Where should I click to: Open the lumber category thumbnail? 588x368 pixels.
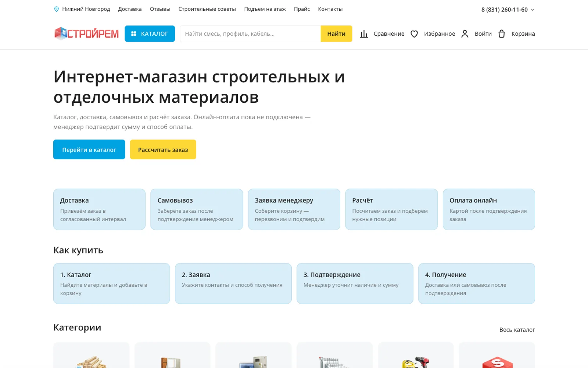click(92, 355)
